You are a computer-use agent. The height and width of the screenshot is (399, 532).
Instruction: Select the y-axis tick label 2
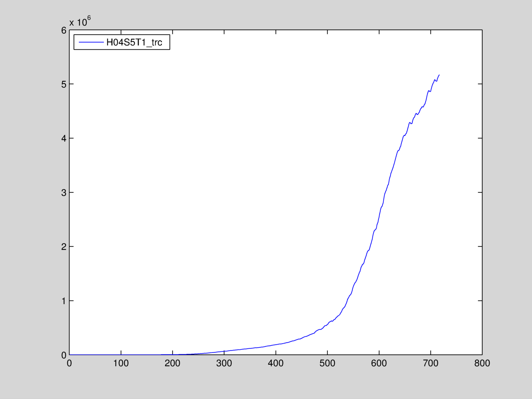64,247
